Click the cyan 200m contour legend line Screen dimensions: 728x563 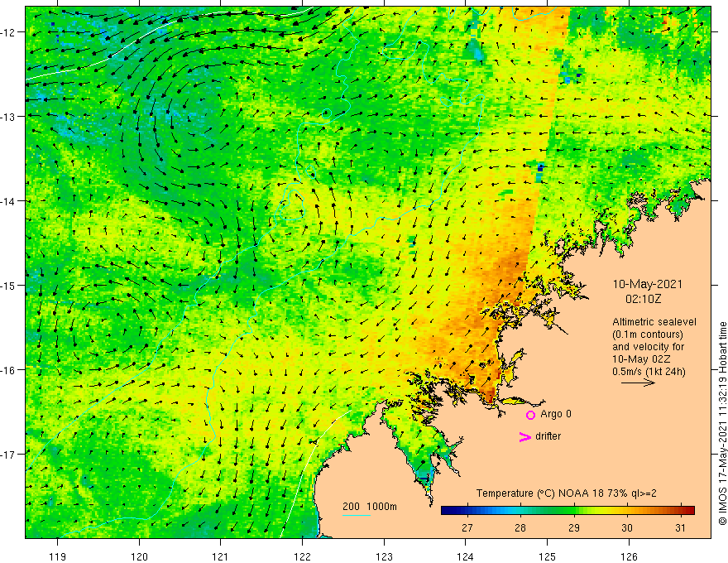(356, 515)
